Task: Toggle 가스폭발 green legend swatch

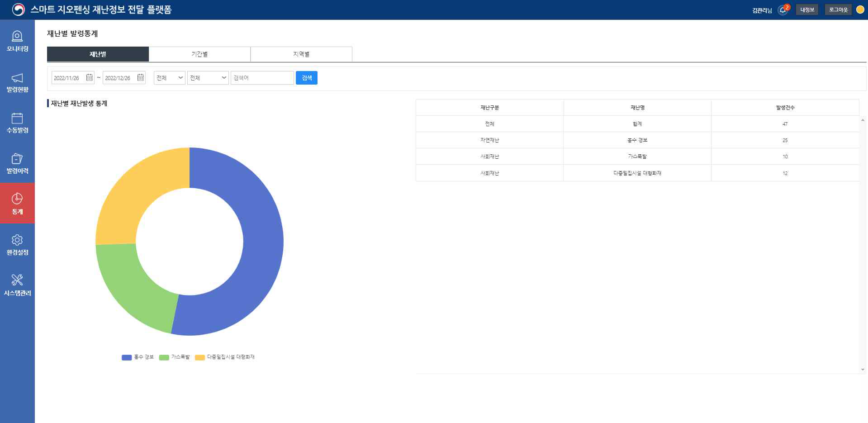Action: click(164, 357)
